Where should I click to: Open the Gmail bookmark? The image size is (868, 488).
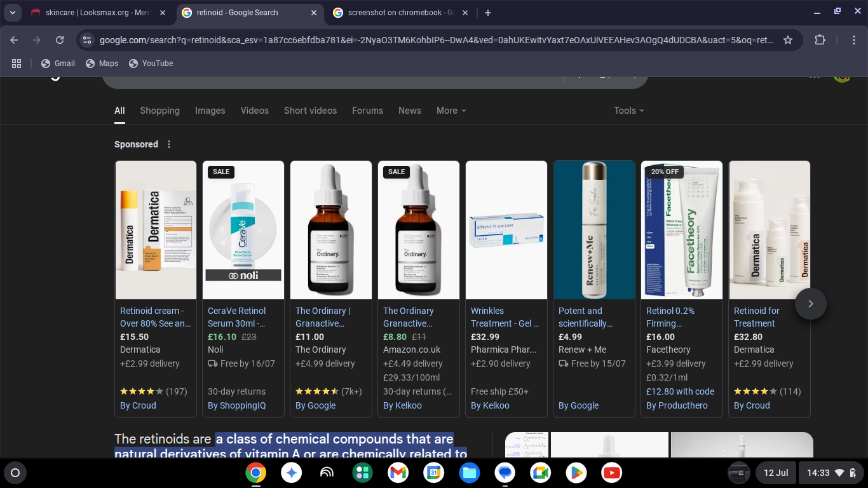58,64
